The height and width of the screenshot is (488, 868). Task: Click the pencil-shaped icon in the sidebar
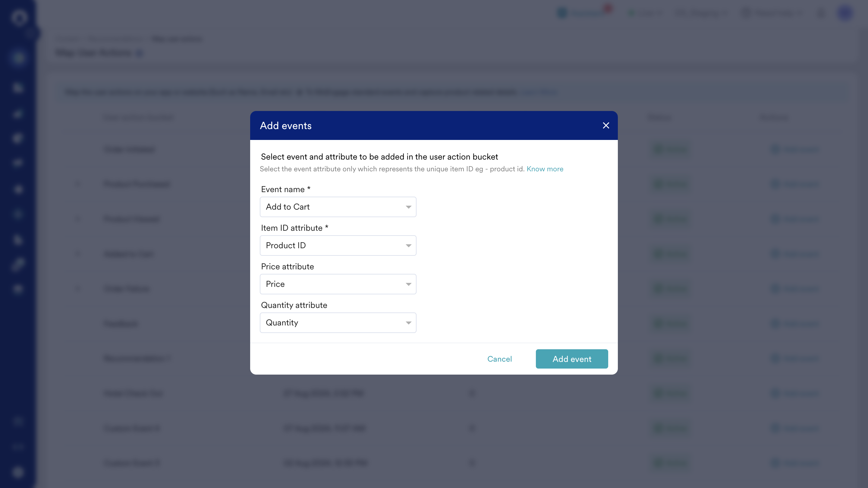(18, 264)
